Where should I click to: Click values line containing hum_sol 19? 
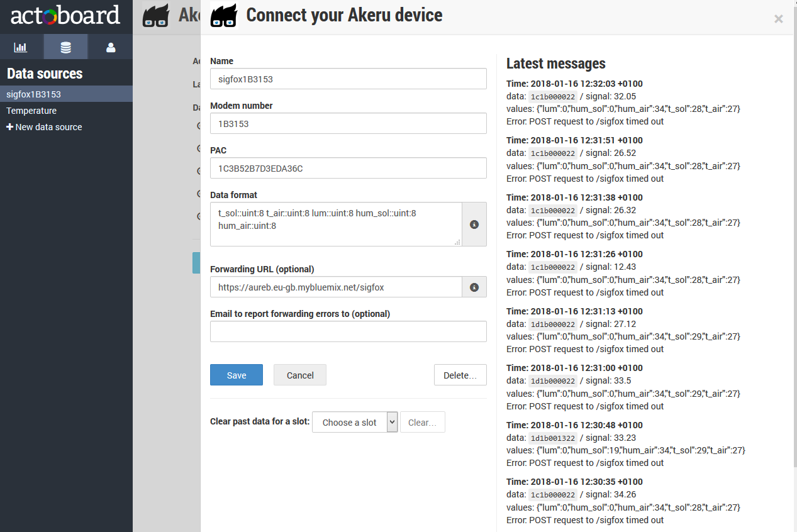[x=626, y=450]
